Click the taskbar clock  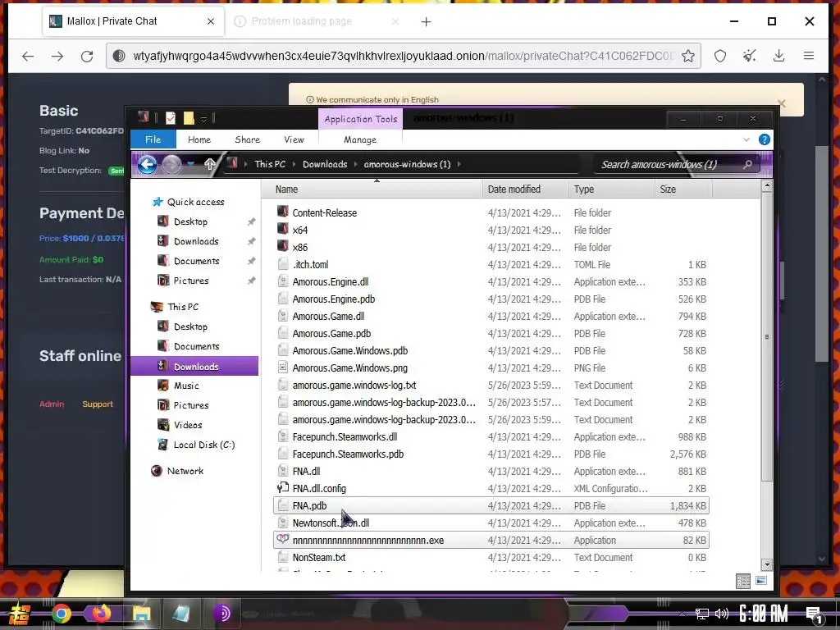[764, 614]
